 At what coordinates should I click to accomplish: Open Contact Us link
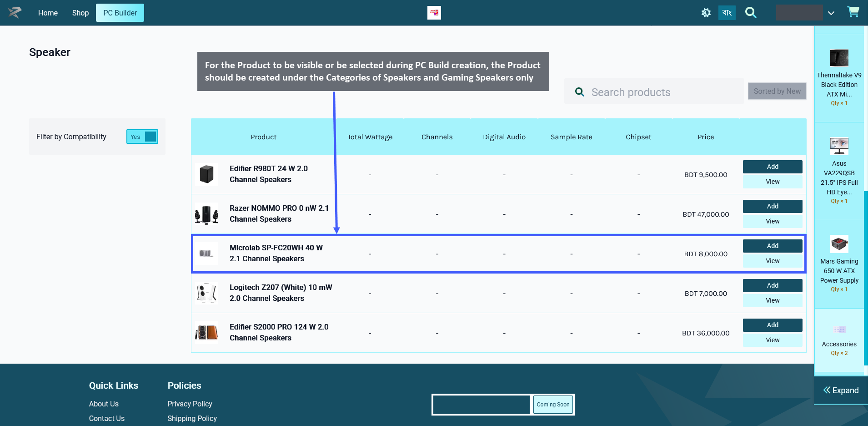click(107, 418)
